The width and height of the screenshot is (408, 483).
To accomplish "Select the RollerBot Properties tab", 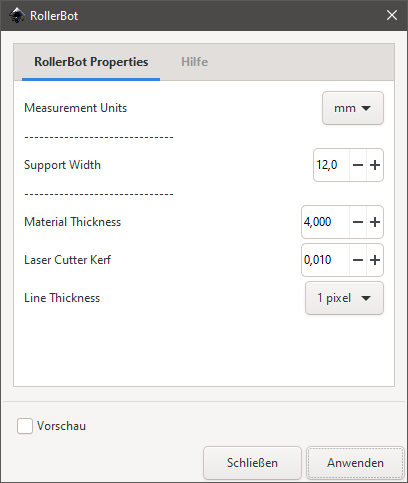I will (x=91, y=62).
